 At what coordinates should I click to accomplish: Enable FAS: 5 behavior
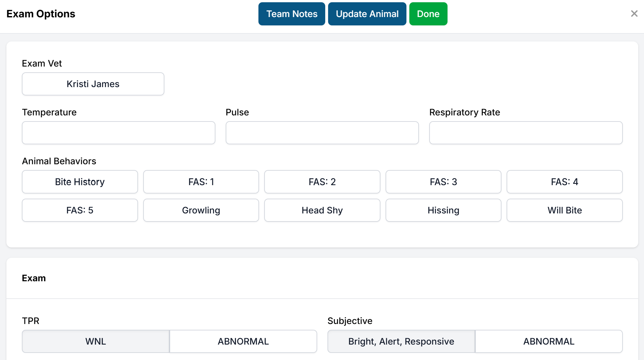tap(80, 210)
